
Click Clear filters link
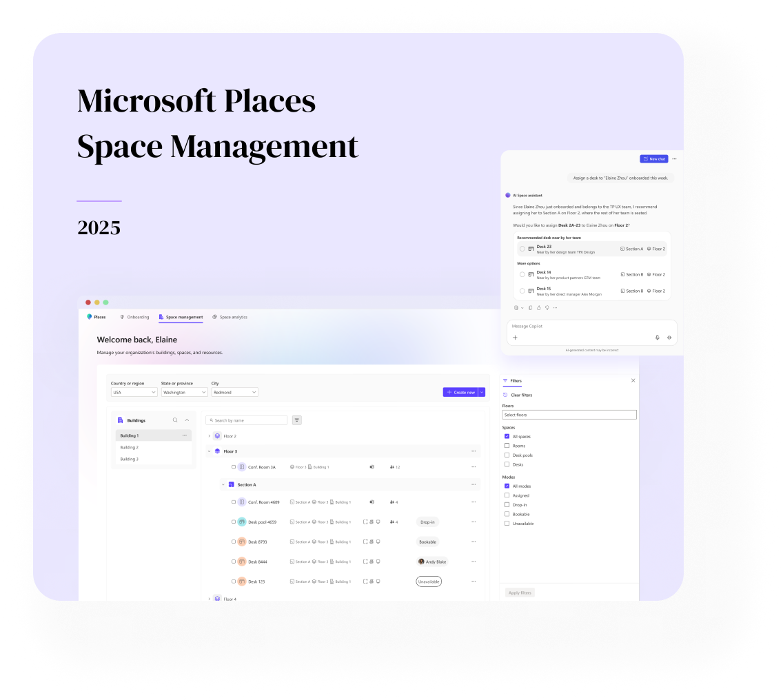click(518, 395)
